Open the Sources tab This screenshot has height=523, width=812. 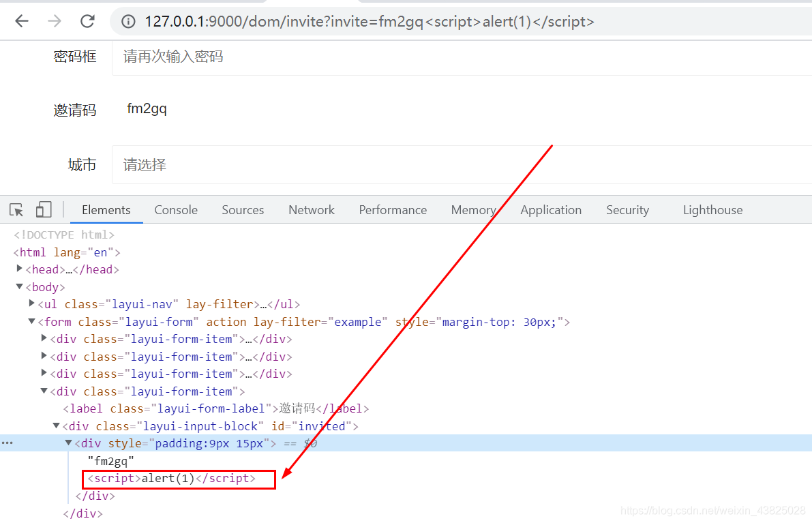point(243,210)
